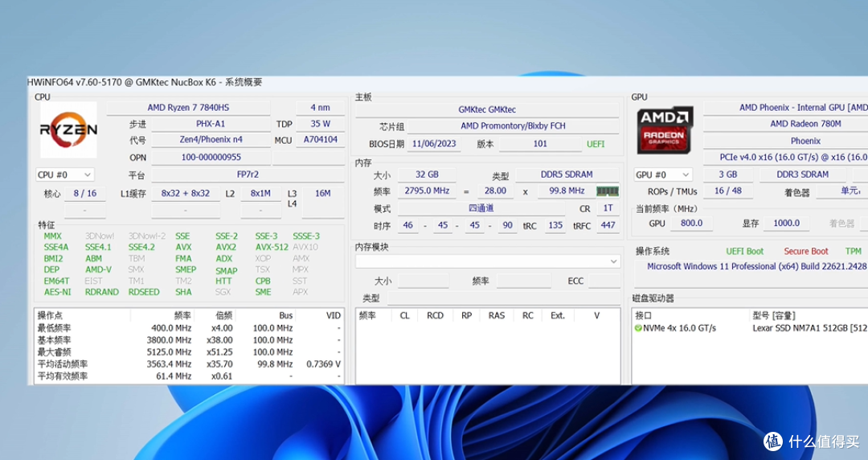Click the Ryzen CPU logo image
868x460 pixels.
[x=68, y=129]
